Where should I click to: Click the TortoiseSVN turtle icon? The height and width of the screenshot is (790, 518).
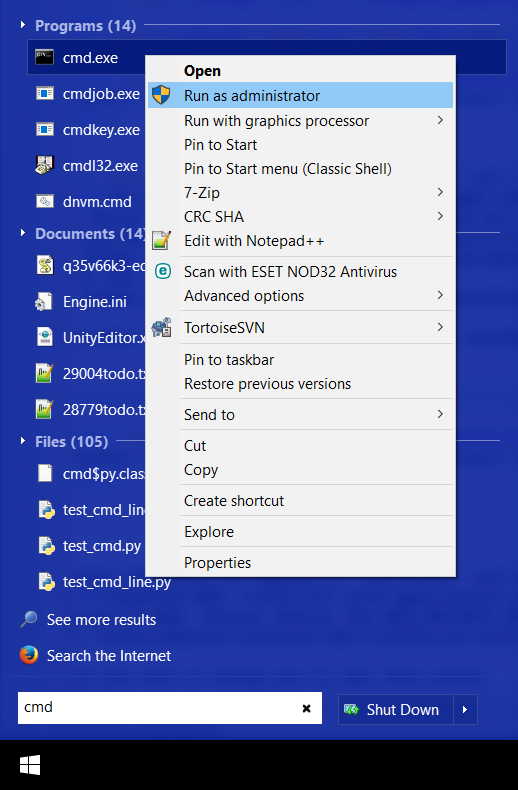(161, 327)
